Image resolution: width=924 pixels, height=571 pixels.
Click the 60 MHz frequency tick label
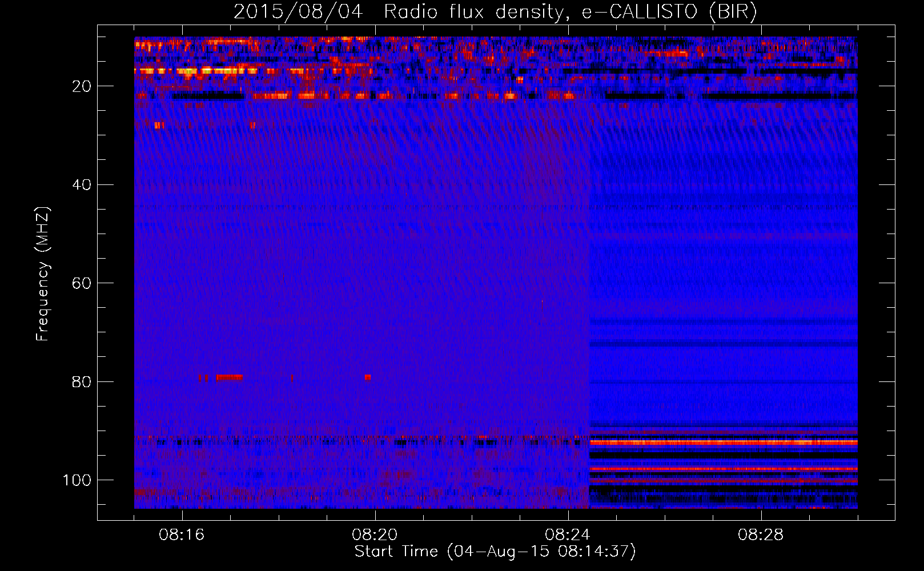point(82,283)
